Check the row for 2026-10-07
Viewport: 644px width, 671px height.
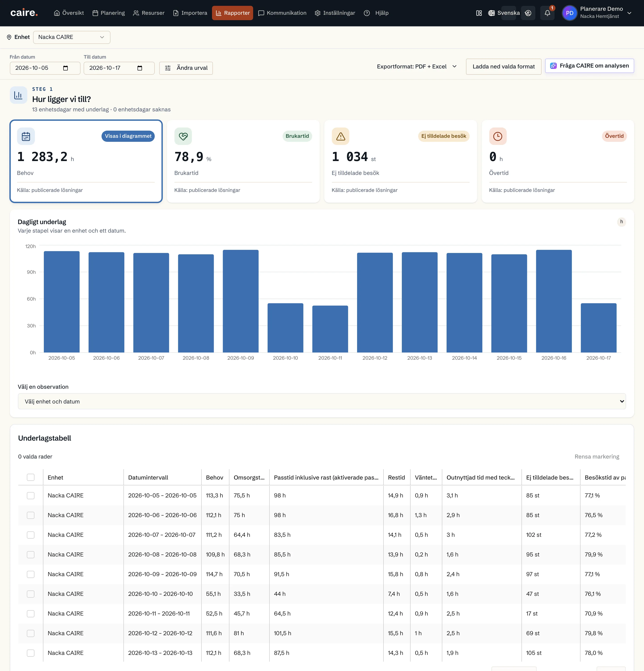(31, 535)
